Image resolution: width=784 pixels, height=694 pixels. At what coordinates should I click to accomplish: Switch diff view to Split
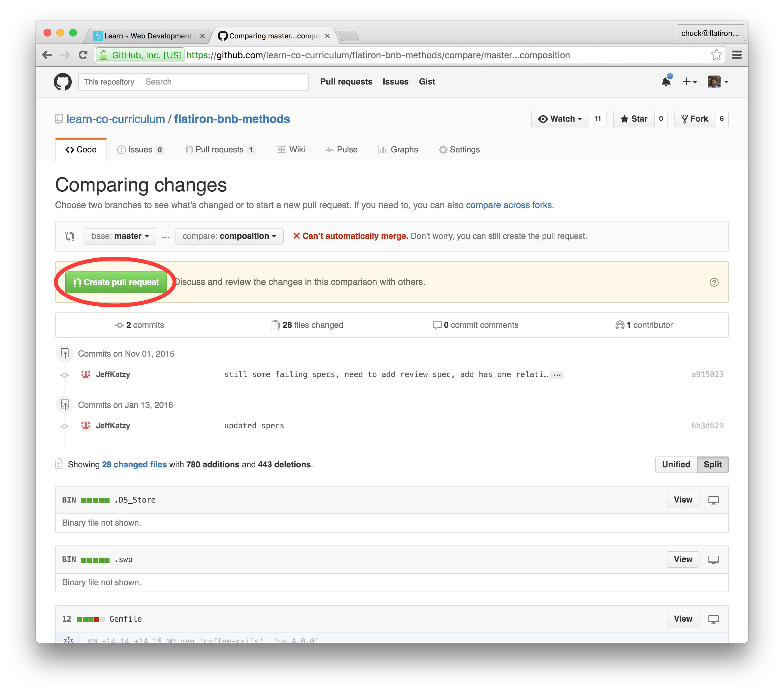click(x=712, y=464)
